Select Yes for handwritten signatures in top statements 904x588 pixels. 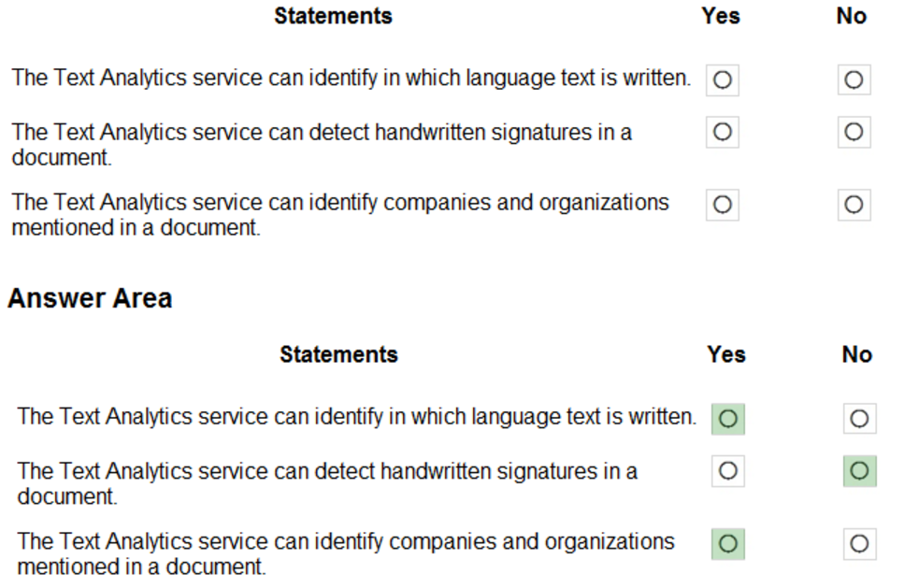point(722,133)
